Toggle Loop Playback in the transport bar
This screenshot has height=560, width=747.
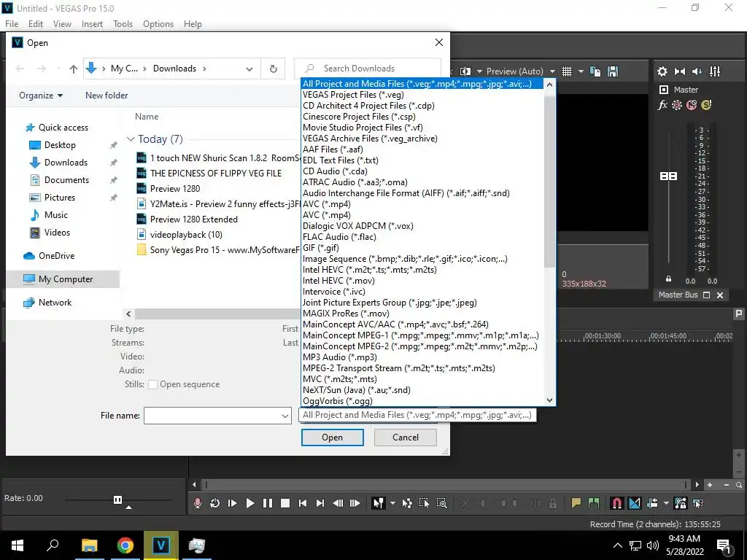tap(215, 503)
